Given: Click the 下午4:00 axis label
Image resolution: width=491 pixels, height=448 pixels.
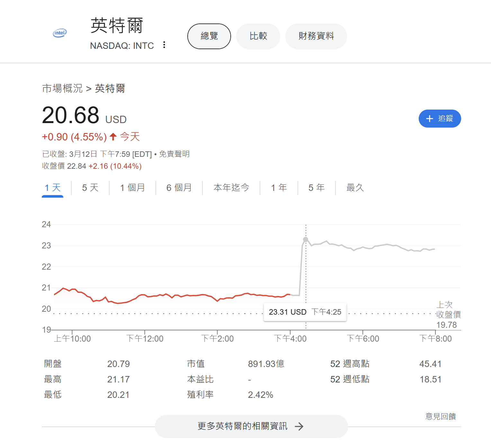Looking at the screenshot, I should [290, 338].
